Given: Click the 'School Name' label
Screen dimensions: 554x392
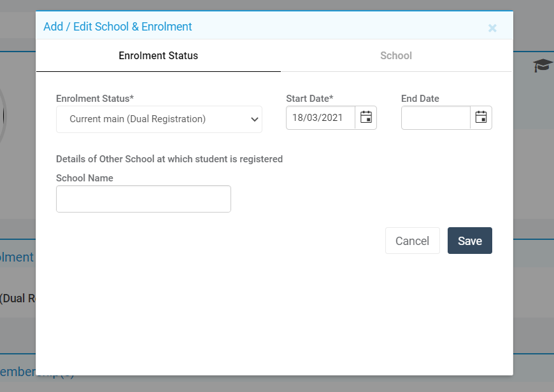Looking at the screenshot, I should [85, 178].
